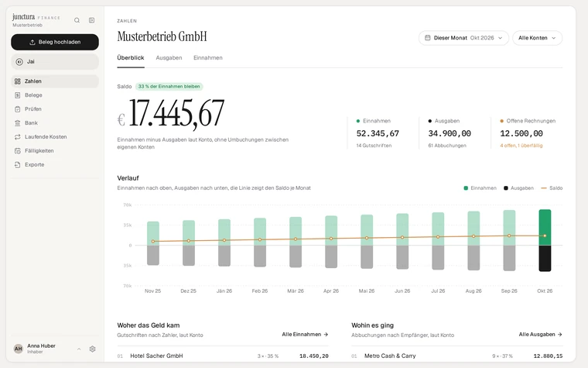Click the Metro Cash & Carry row

457,356
